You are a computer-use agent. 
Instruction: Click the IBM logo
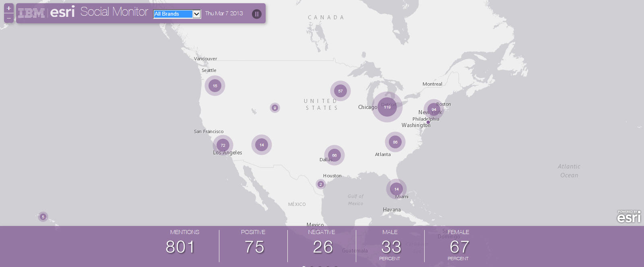31,13
